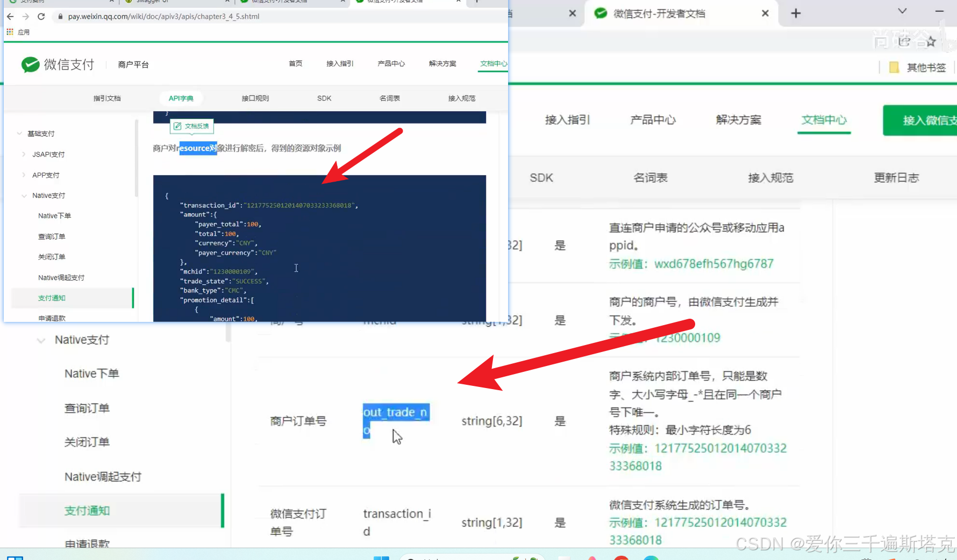
Task: Select 文档中心 in the large window navigation
Action: click(824, 120)
